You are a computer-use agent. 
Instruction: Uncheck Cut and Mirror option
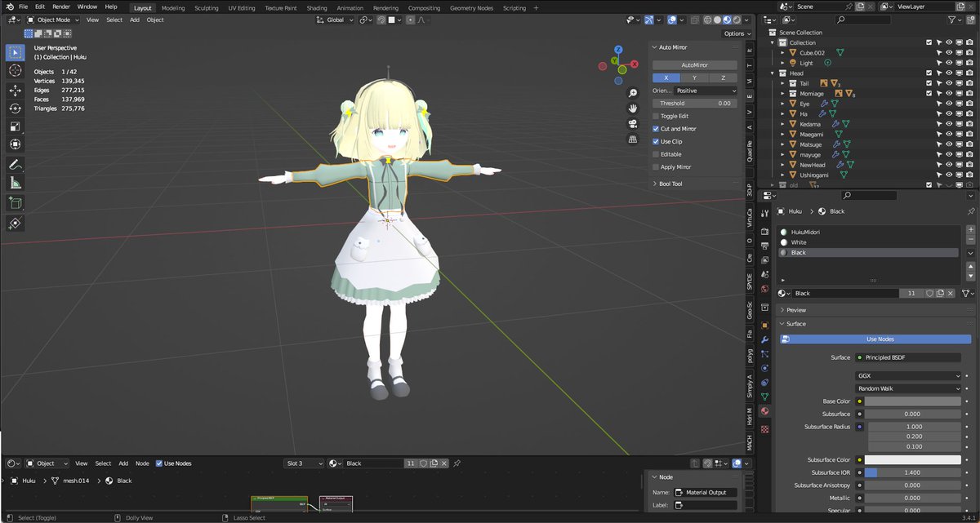656,129
